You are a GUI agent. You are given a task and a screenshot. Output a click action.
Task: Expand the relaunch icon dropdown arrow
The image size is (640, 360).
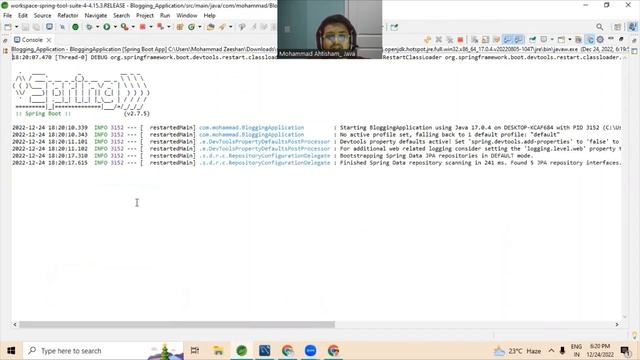(x=169, y=27)
